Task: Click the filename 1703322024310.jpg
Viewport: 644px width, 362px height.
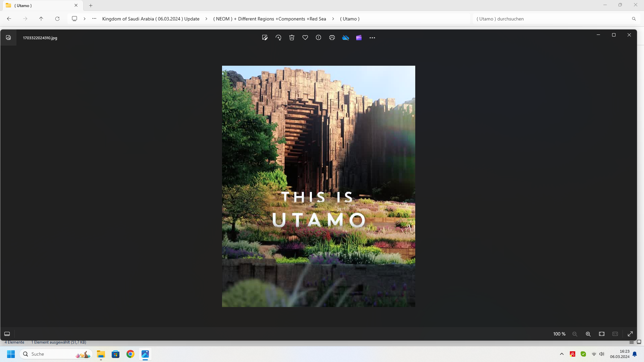Action: [40, 38]
